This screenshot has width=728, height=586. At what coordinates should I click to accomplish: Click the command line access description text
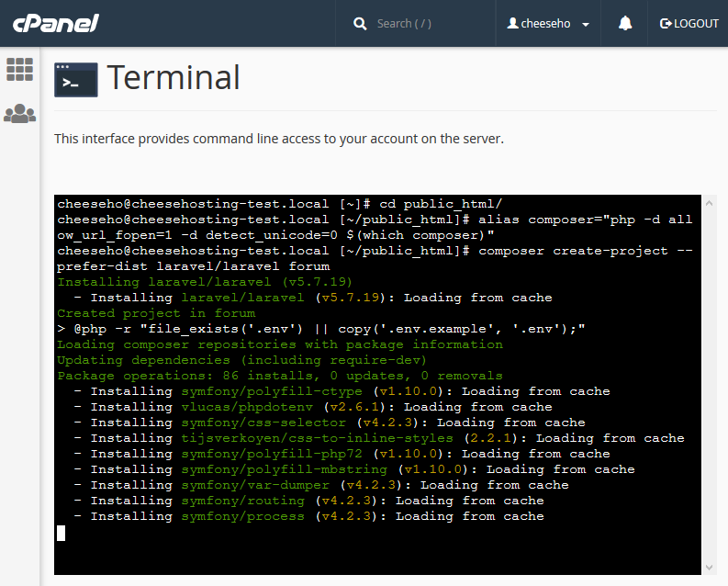coord(278,139)
